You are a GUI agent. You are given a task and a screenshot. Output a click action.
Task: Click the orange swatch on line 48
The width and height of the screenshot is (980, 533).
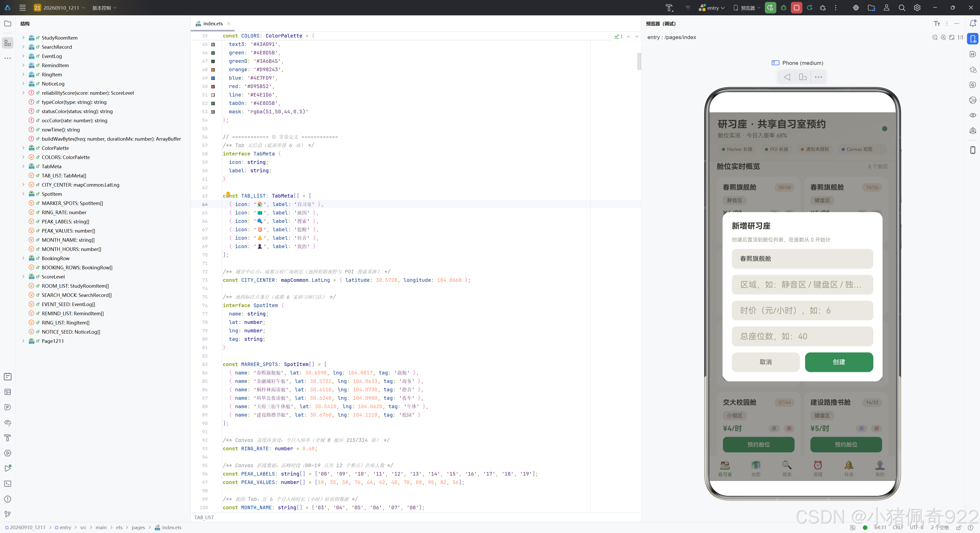point(213,70)
